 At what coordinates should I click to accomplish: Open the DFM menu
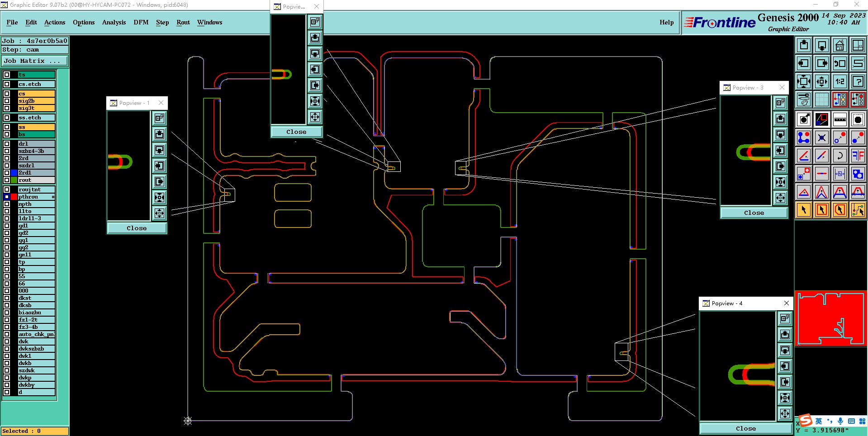point(141,22)
